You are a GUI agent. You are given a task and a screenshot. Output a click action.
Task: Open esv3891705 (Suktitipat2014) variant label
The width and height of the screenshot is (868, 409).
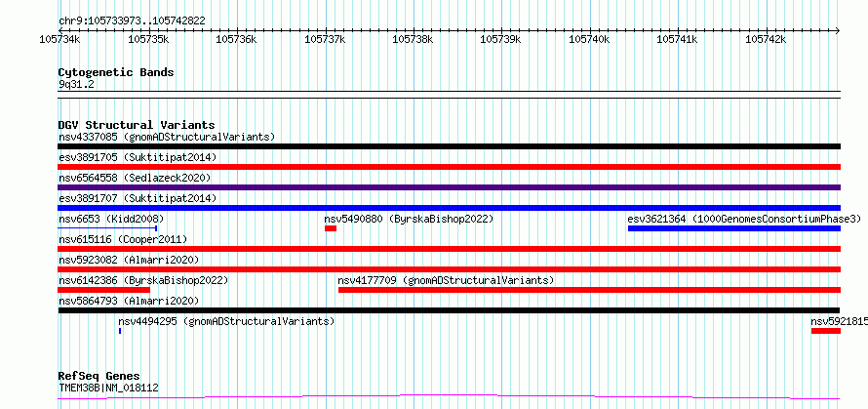138,157
